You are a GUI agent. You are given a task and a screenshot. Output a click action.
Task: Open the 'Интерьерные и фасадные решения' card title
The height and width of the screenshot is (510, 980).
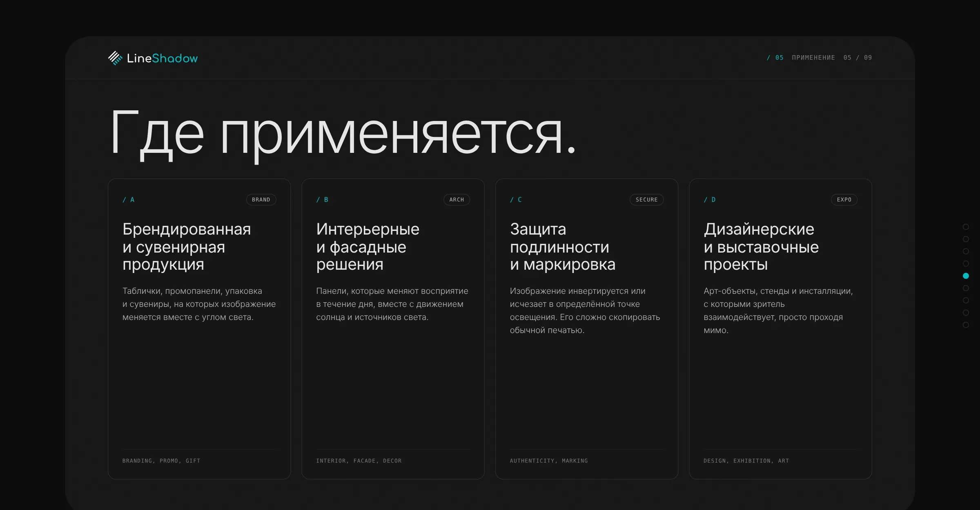click(x=367, y=247)
